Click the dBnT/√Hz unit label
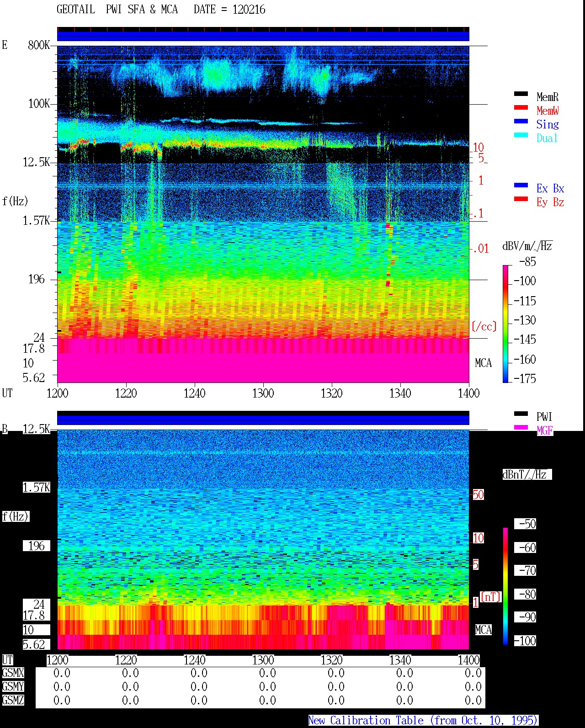 [x=527, y=474]
